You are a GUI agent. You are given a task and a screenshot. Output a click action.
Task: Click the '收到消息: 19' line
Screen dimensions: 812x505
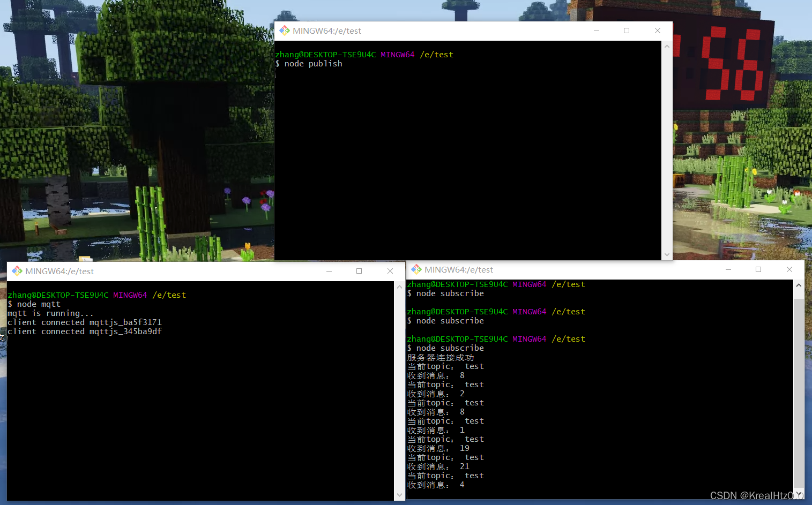pos(438,448)
